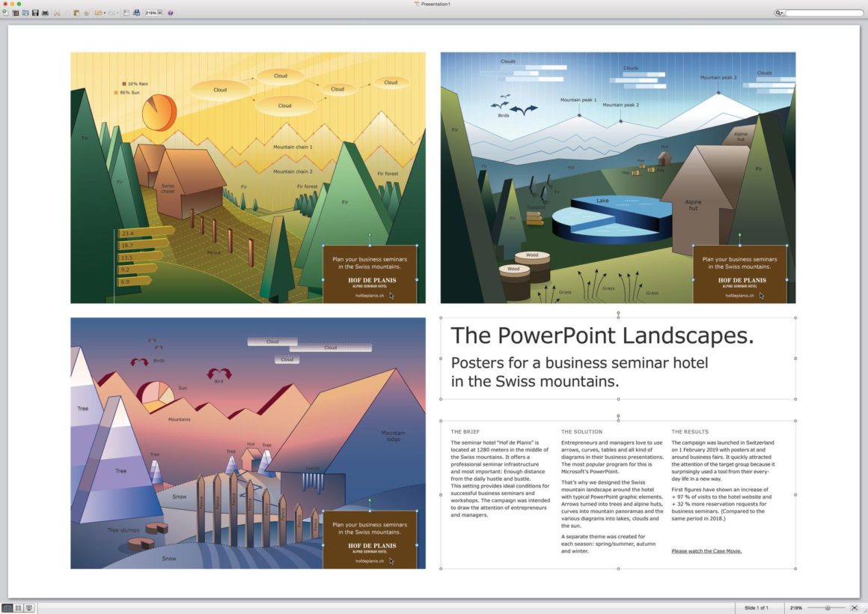
Task: Click the Redo toolbar icon
Action: 111,13
